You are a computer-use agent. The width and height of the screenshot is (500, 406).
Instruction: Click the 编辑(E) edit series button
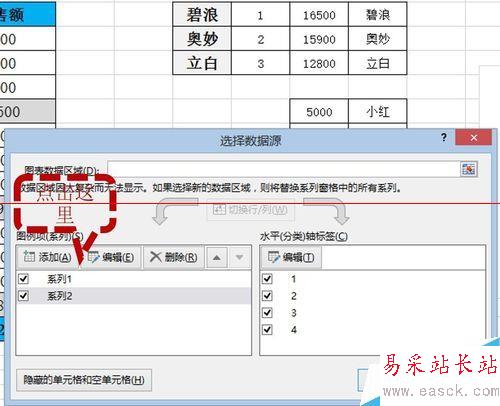pyautogui.click(x=111, y=257)
